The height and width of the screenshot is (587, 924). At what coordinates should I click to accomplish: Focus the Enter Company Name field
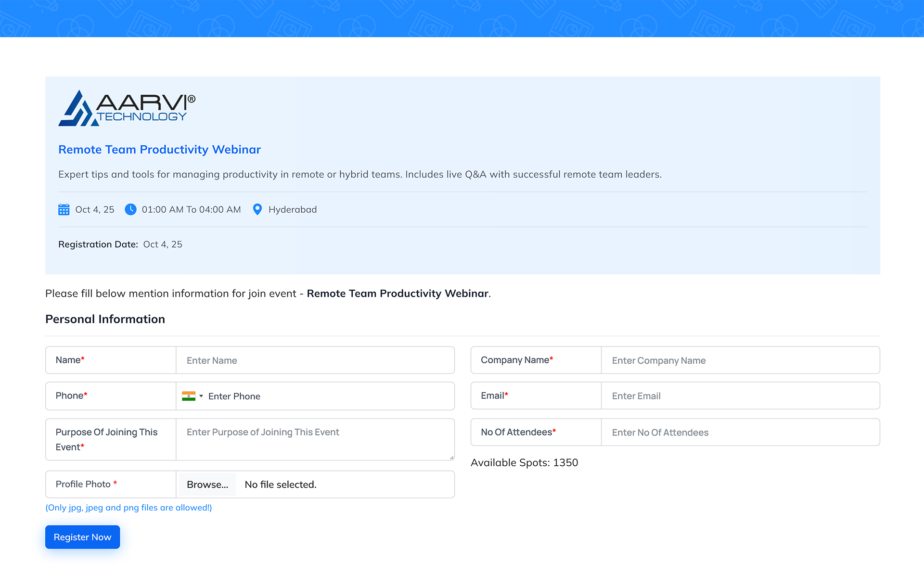[740, 360]
